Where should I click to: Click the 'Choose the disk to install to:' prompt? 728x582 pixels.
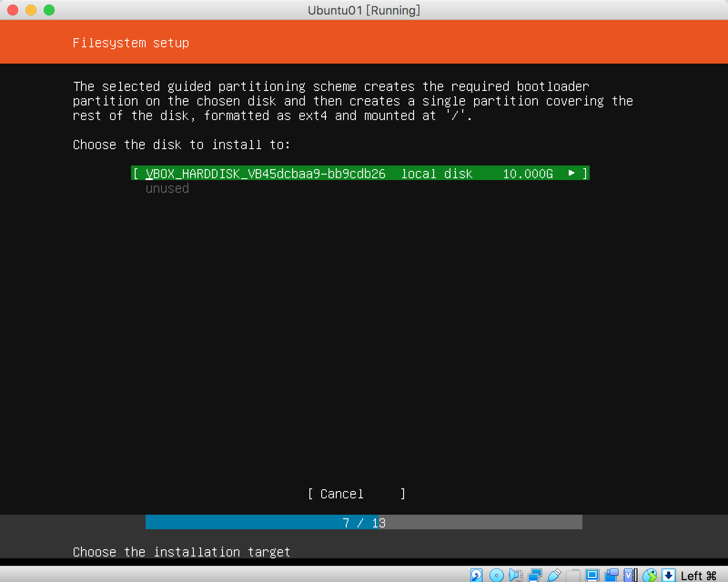(x=182, y=145)
